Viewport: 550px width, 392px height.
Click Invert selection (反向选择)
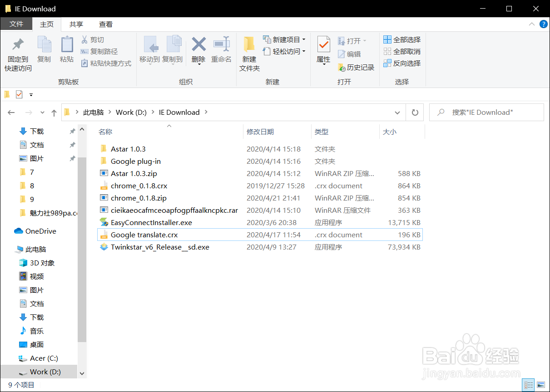point(402,64)
